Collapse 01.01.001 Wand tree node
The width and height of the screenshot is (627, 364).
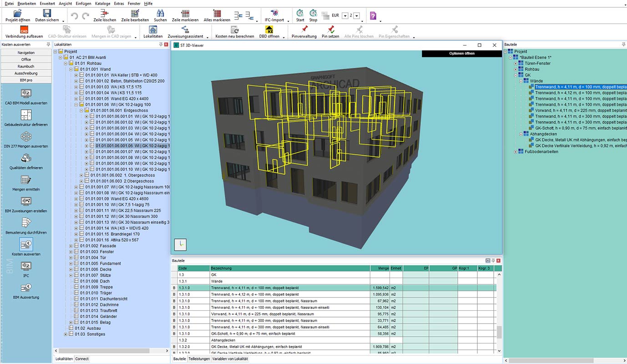click(71, 69)
